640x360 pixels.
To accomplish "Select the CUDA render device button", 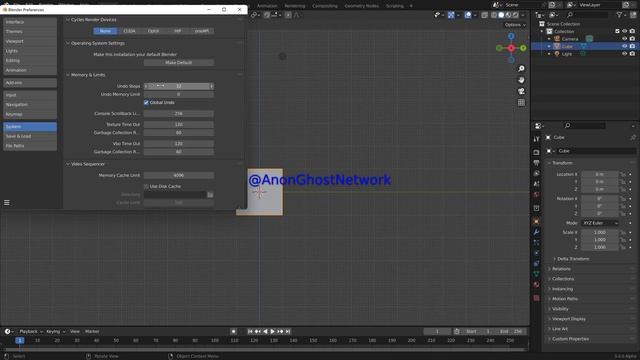I will point(129,31).
